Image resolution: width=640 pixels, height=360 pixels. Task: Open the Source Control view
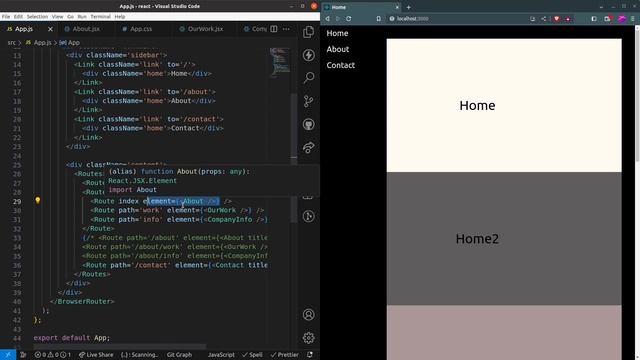309,101
